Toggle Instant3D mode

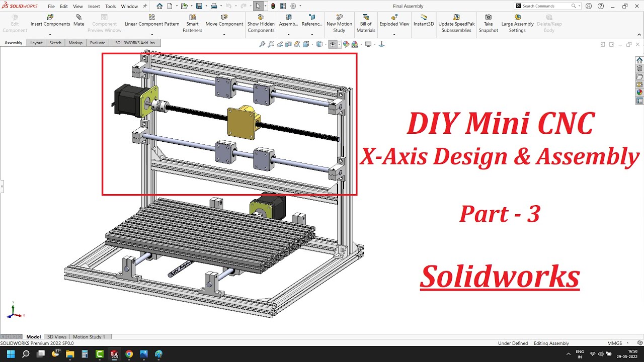pyautogui.click(x=424, y=21)
